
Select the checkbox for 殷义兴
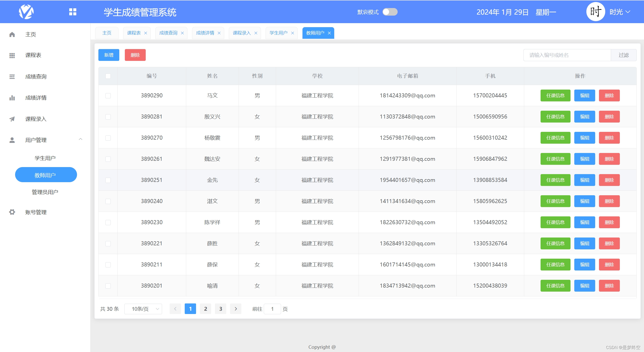108,117
